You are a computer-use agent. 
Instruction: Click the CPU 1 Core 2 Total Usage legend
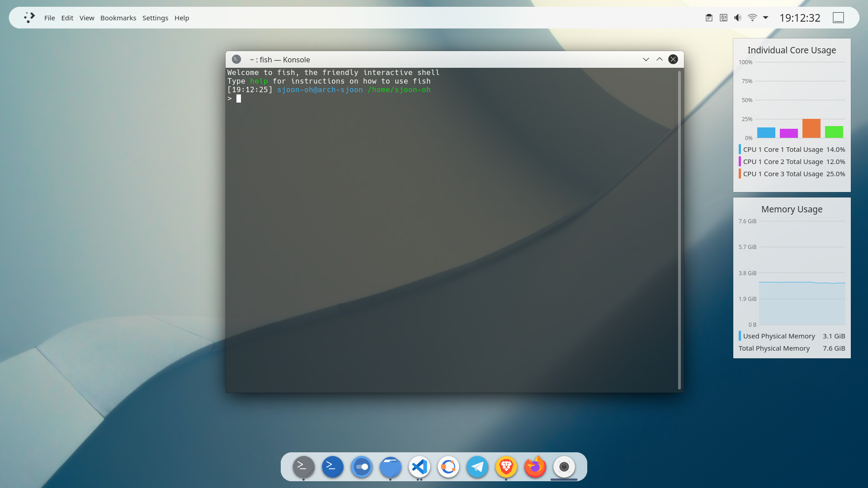(792, 162)
